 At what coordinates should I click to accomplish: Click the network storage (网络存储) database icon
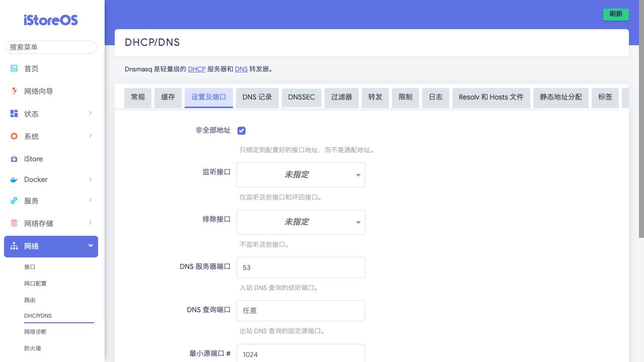14,223
